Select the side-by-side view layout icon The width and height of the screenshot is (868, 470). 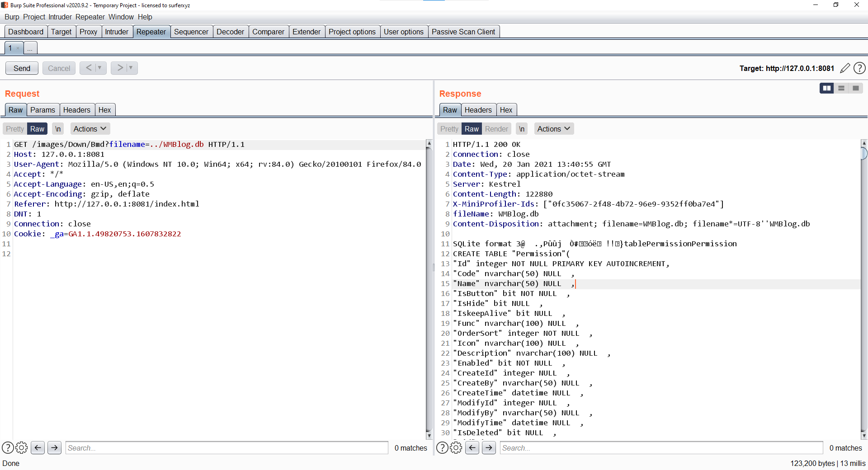826,88
